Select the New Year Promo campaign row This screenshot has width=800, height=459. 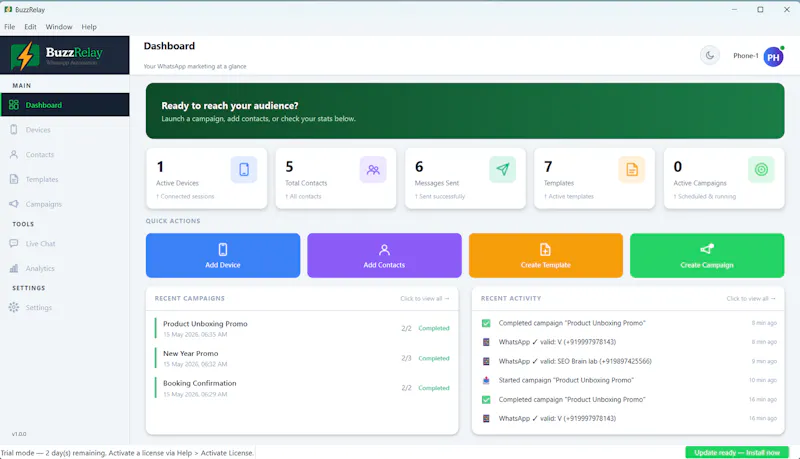click(x=302, y=358)
